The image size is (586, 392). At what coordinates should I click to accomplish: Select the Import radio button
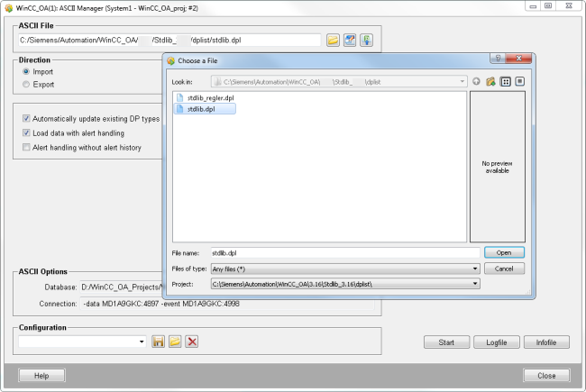26,71
